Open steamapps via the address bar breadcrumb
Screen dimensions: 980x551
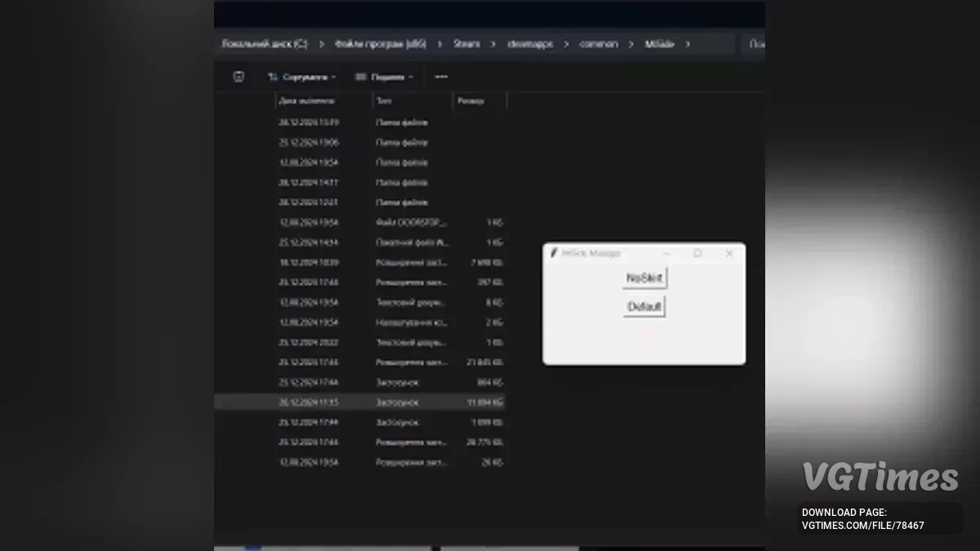529,44
